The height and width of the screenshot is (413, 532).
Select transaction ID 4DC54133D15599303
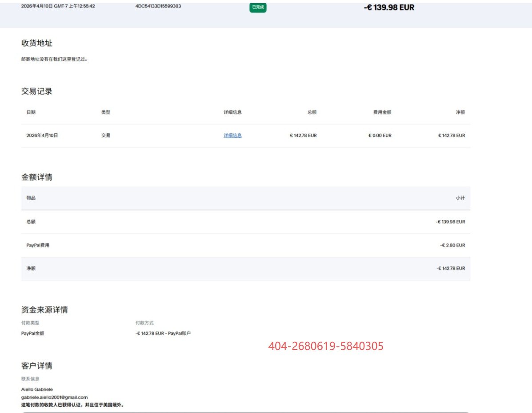pos(158,6)
